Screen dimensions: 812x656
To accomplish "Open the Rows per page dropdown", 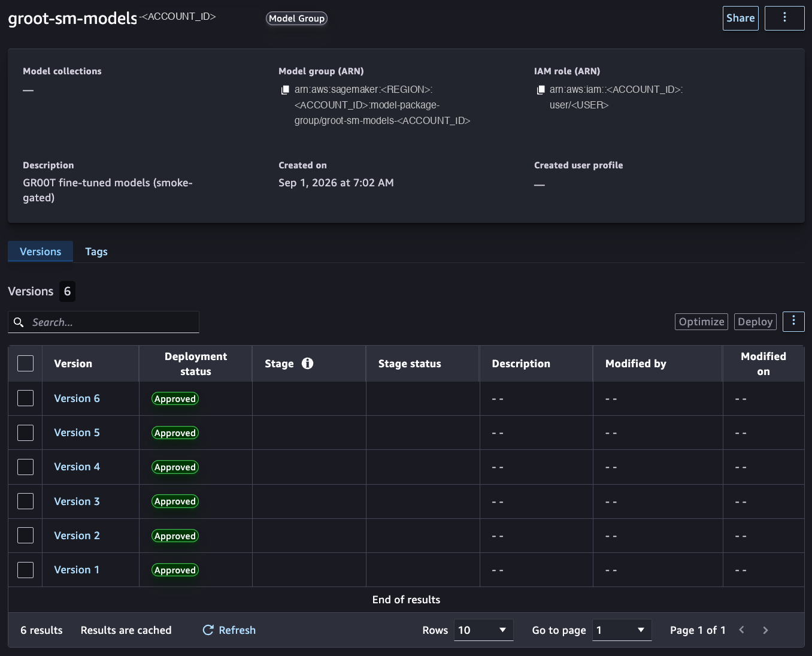I will coord(483,630).
